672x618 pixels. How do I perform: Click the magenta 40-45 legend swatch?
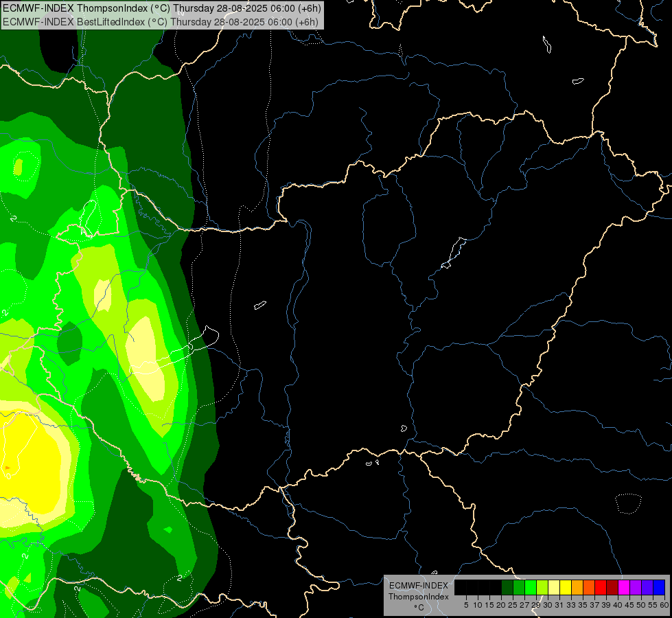(x=624, y=587)
